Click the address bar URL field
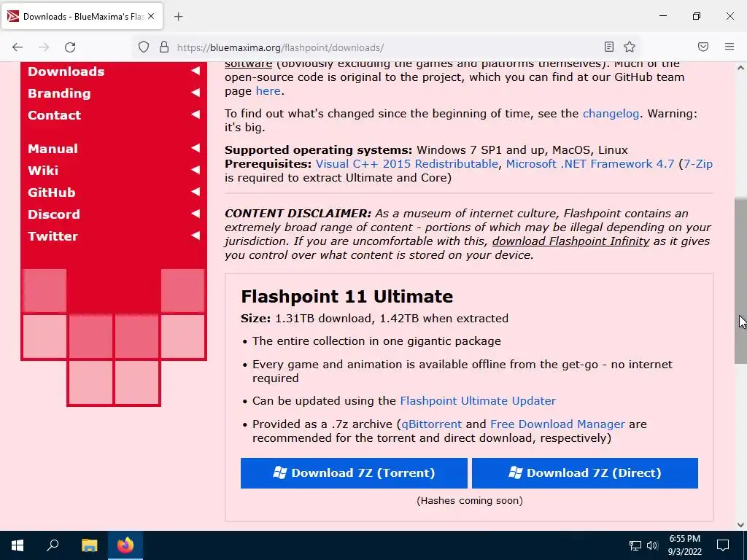Viewport: 747px width, 560px height. tap(386, 47)
